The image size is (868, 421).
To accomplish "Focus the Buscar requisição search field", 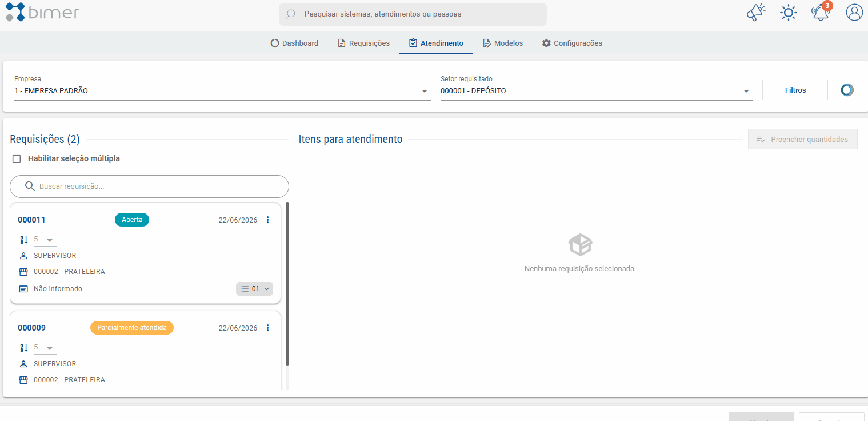I will coord(149,186).
